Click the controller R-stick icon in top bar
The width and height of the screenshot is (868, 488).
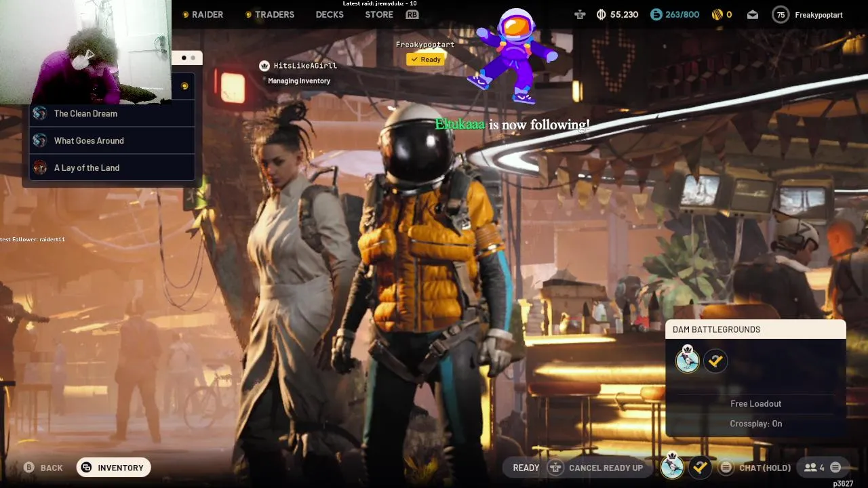580,14
